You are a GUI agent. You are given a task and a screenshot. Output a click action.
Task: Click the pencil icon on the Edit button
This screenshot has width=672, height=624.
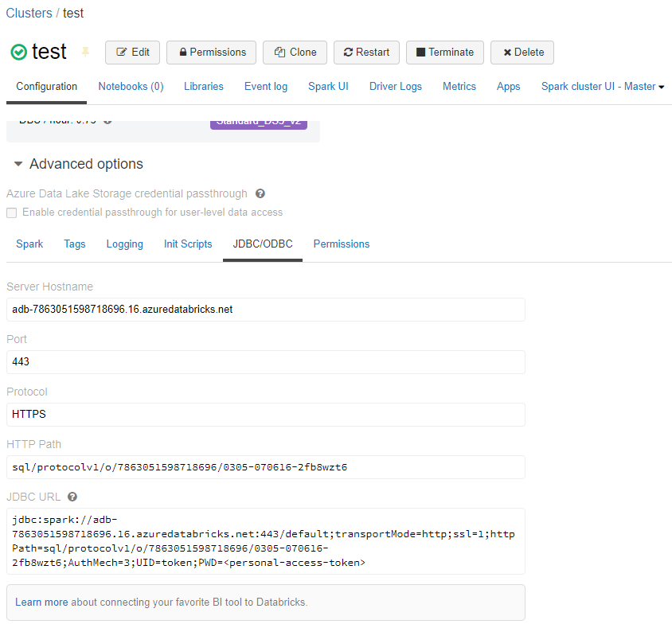click(121, 52)
